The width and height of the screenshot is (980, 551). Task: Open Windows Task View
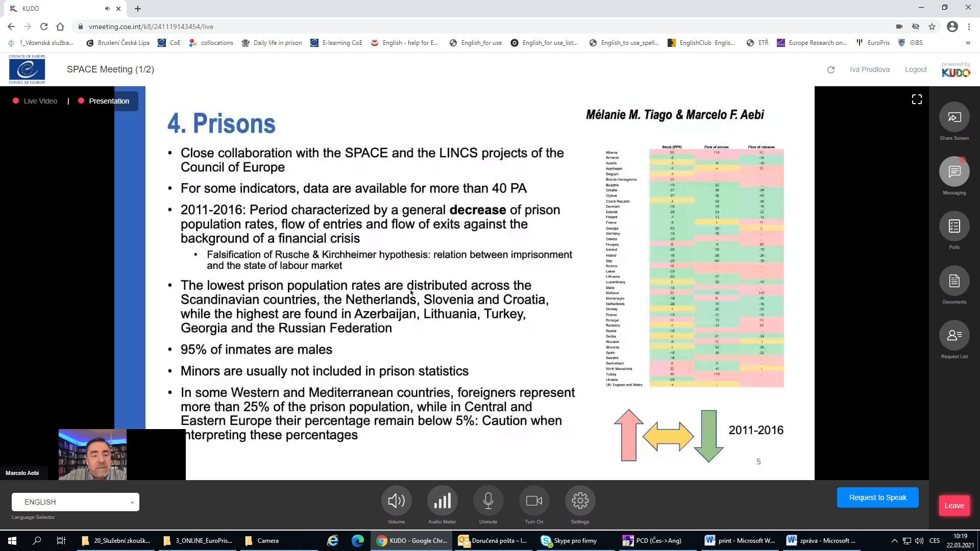61,541
